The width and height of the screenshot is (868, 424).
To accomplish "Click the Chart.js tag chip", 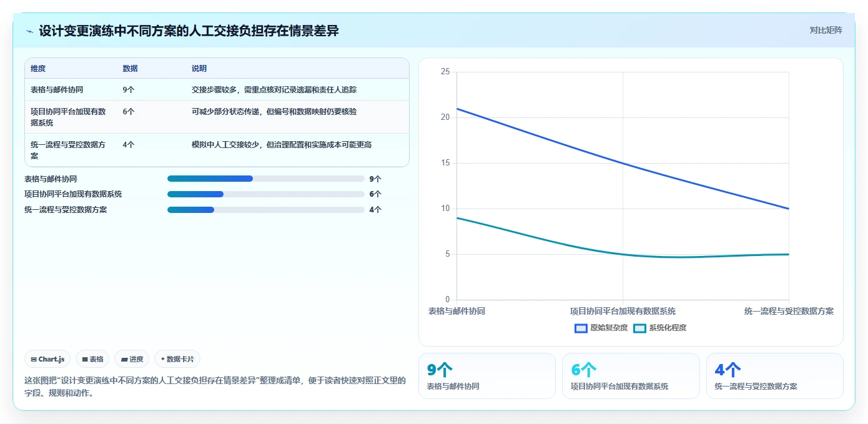I will coord(47,359).
